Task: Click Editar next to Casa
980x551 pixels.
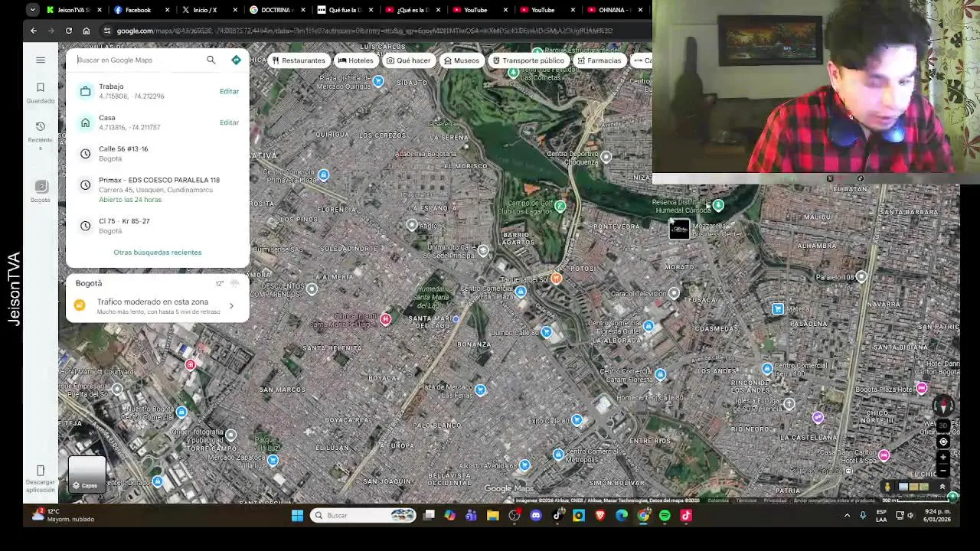Action: 229,122
